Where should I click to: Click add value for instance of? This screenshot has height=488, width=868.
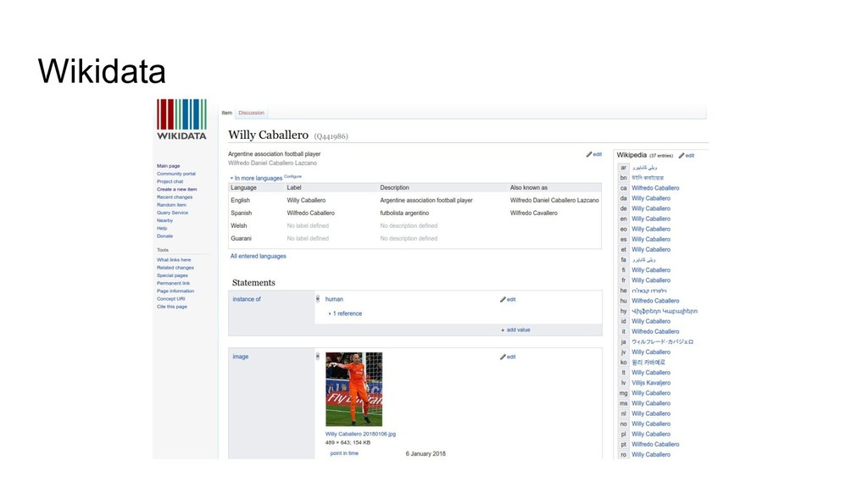point(515,330)
